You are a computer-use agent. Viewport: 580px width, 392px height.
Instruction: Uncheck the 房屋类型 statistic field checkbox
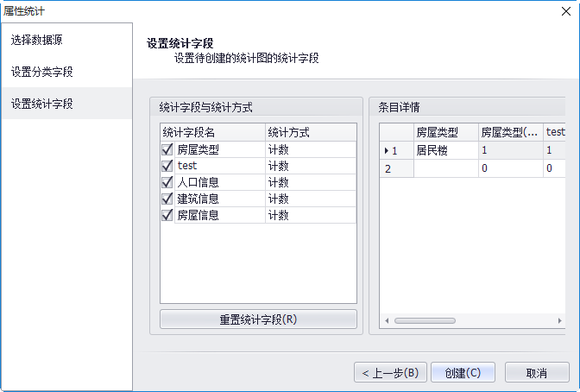tap(167, 149)
